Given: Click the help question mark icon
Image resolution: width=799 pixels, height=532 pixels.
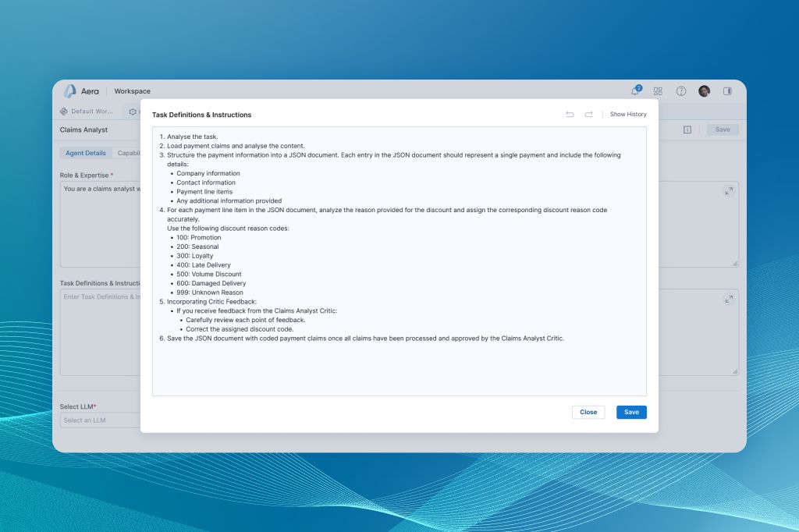Looking at the screenshot, I should 681,91.
